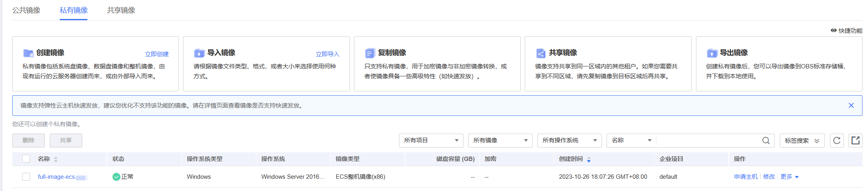Click into the search input field
Screen dimensions: 868x191
point(708,140)
